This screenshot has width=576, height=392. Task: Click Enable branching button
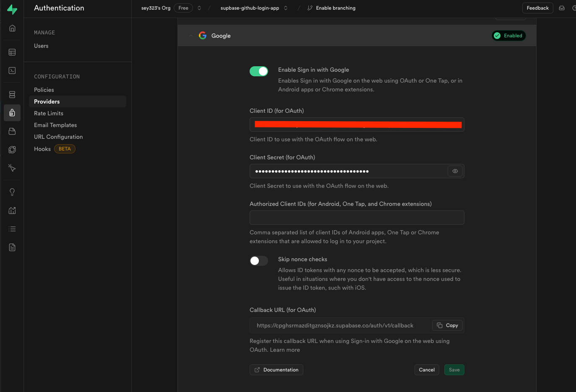pyautogui.click(x=331, y=8)
